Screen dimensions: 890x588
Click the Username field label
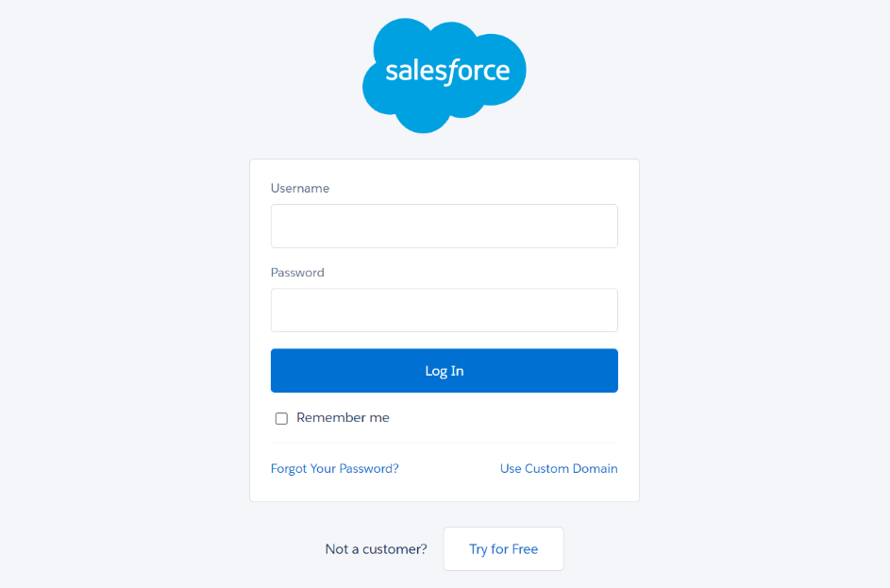[x=300, y=189]
